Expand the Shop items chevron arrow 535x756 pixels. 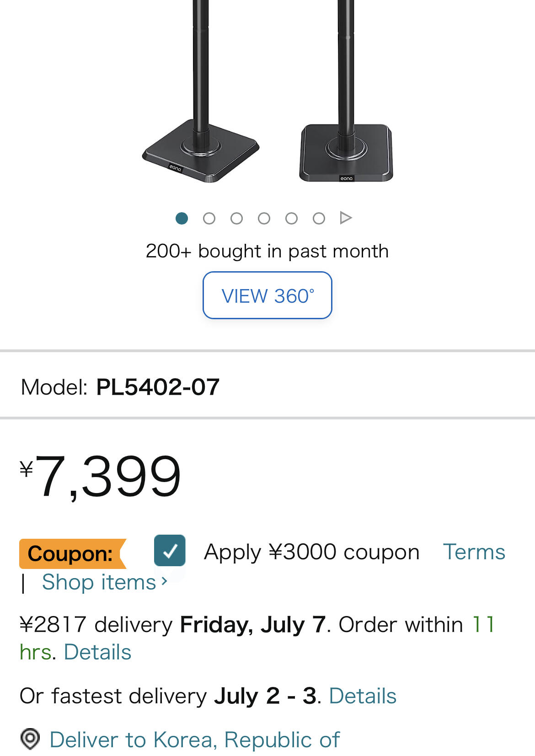pos(165,581)
